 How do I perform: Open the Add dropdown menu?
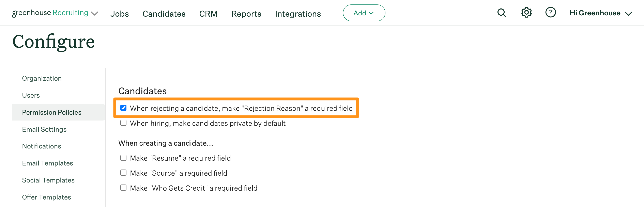click(x=364, y=13)
